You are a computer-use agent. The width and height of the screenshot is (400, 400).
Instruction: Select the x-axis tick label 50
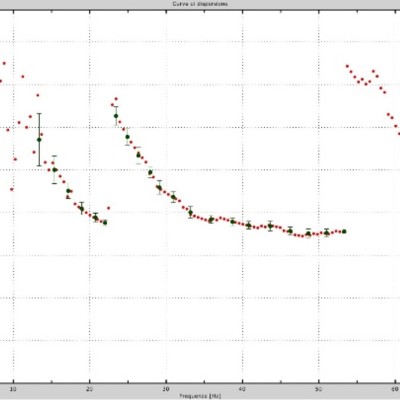(319, 388)
